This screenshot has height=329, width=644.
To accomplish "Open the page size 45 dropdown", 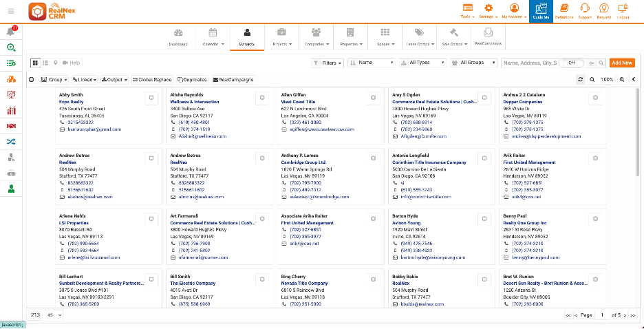I will click(54, 315).
